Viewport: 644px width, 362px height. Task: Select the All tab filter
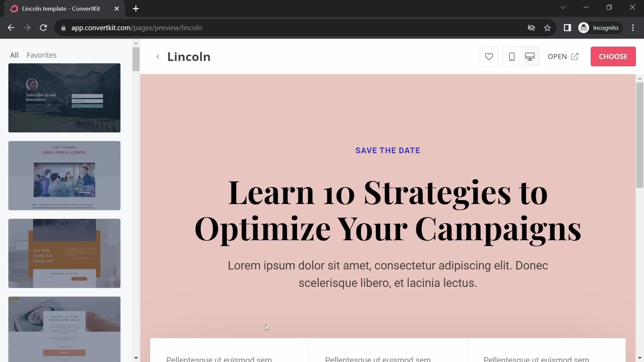tap(15, 55)
